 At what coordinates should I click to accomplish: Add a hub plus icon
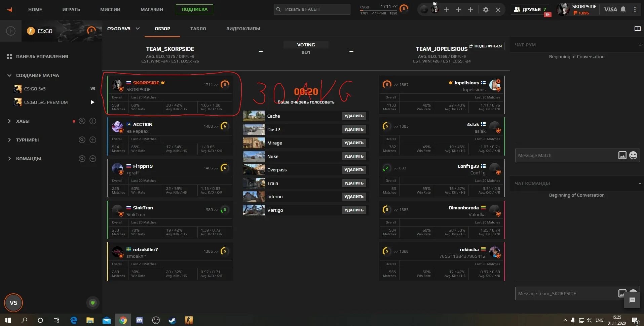click(93, 121)
